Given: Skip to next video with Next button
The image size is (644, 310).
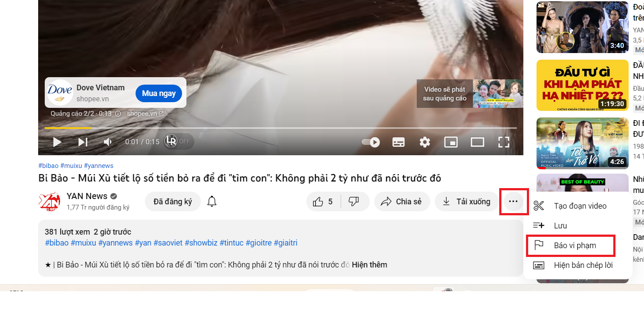Looking at the screenshot, I should tap(83, 142).
